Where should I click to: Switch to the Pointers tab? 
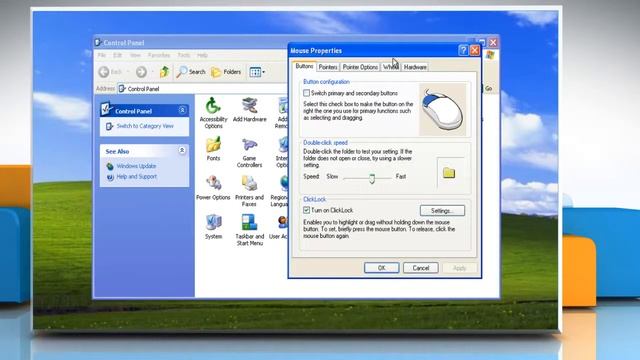tap(328, 67)
